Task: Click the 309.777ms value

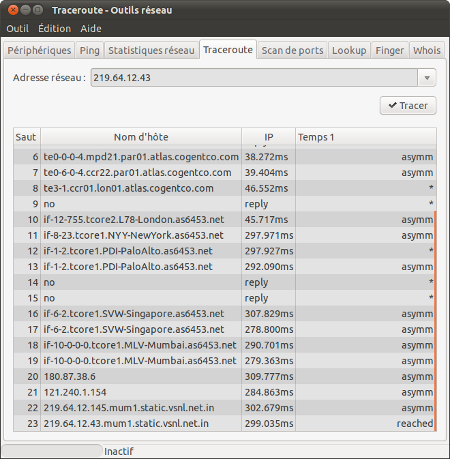Action: 269,376
